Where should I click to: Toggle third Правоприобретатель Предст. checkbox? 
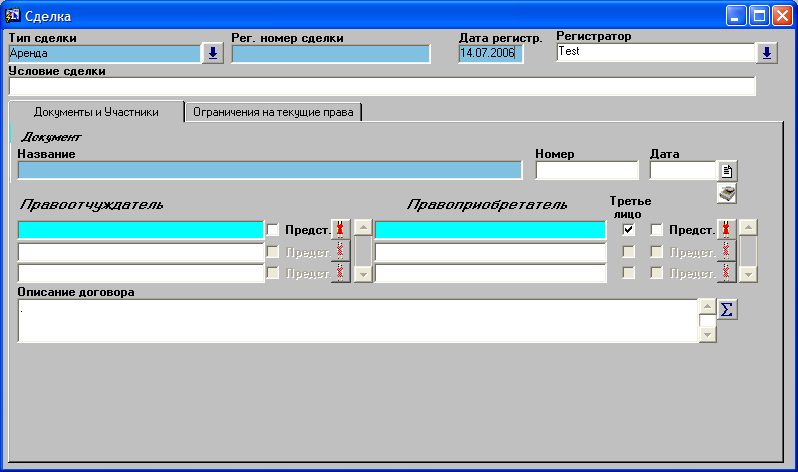tap(657, 273)
